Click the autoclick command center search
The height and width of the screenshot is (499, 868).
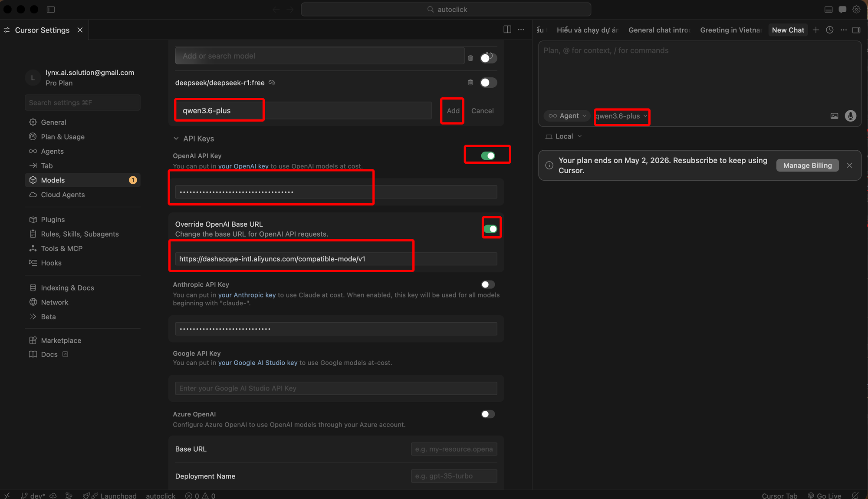(x=446, y=10)
